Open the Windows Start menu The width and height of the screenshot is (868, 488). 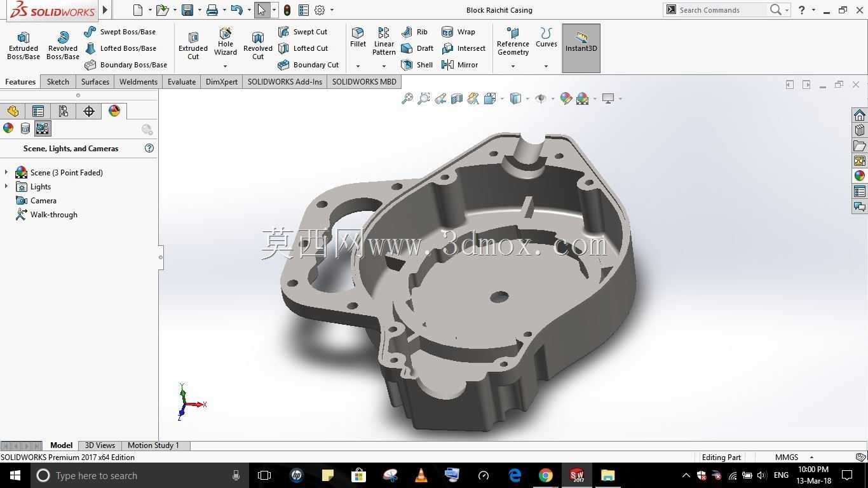tap(15, 475)
